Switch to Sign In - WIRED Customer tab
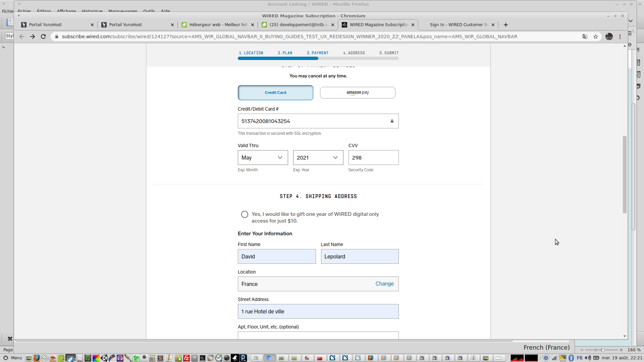The height and width of the screenshot is (362, 644). point(459,25)
